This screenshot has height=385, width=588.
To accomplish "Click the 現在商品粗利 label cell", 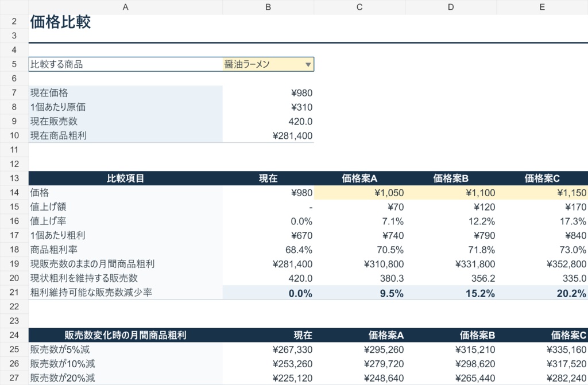I will click(x=126, y=135).
